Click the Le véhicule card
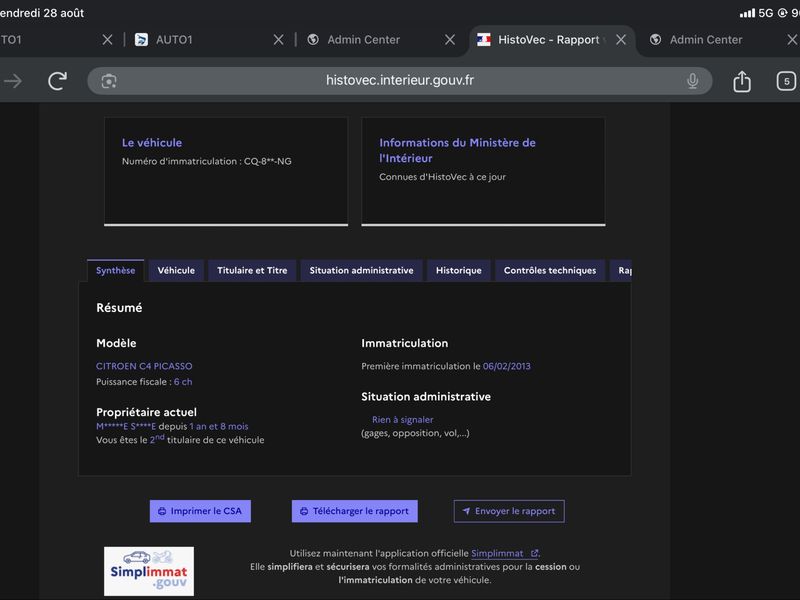Viewport: 800px width, 600px height. click(226, 171)
